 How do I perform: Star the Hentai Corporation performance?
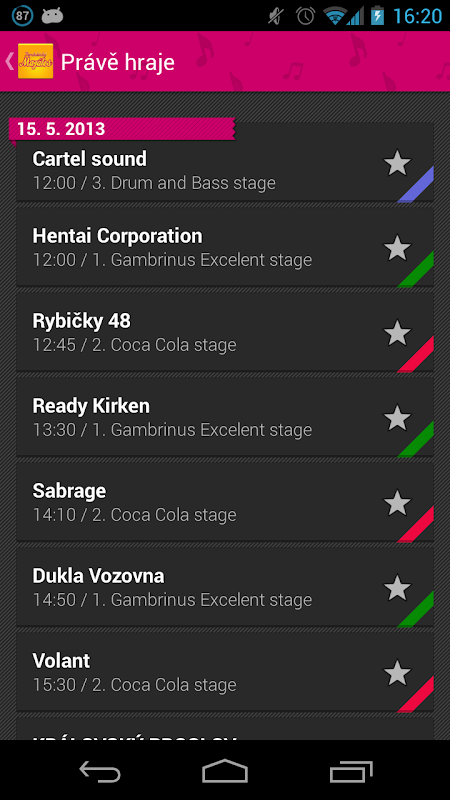(397, 248)
